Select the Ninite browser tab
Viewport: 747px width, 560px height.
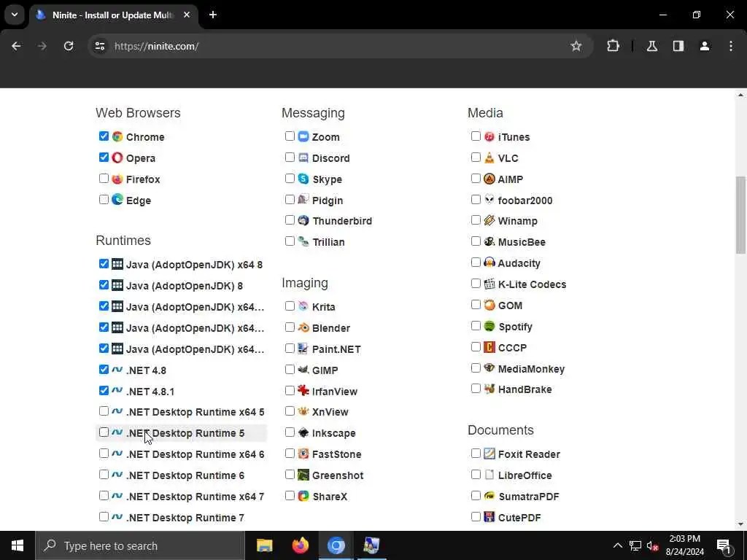(113, 15)
